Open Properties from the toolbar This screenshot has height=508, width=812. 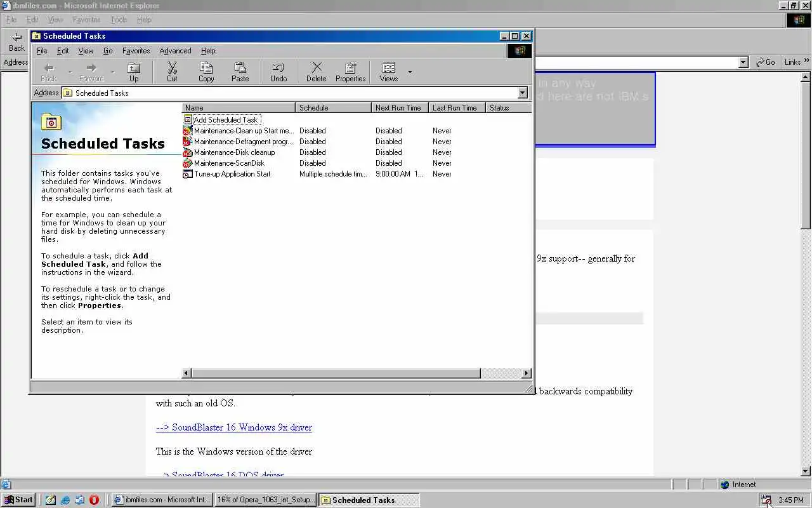[x=351, y=72]
